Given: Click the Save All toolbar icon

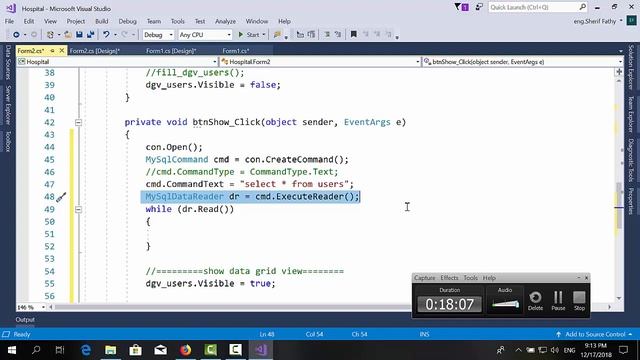Looking at the screenshot, I should [x=90, y=35].
